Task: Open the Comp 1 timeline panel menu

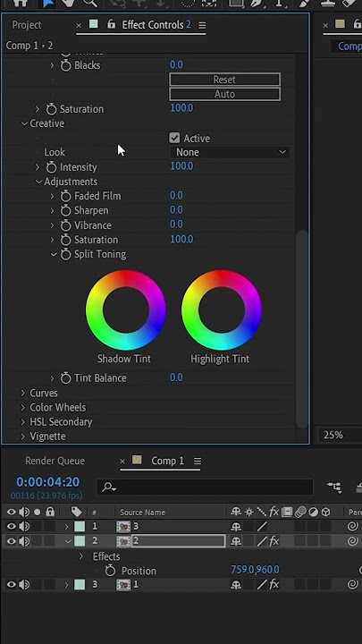Action: 198,462
